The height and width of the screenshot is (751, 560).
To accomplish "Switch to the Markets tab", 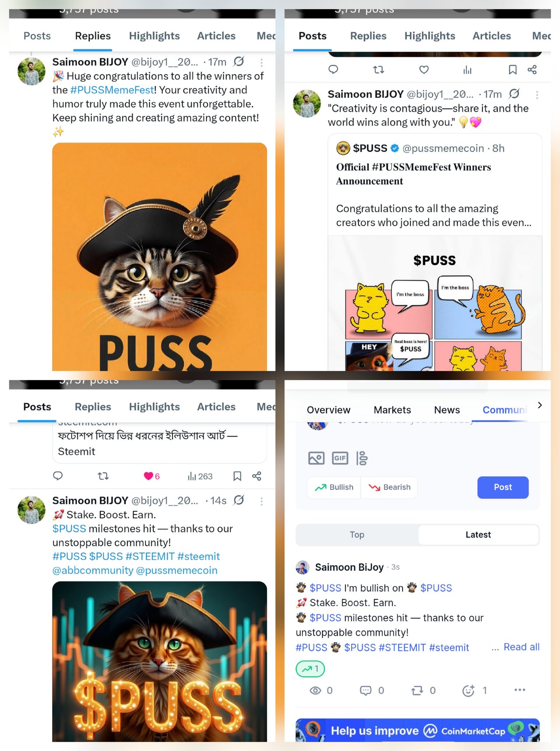I will (392, 410).
